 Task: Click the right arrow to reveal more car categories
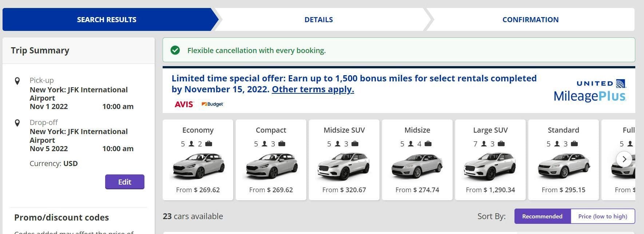624,159
